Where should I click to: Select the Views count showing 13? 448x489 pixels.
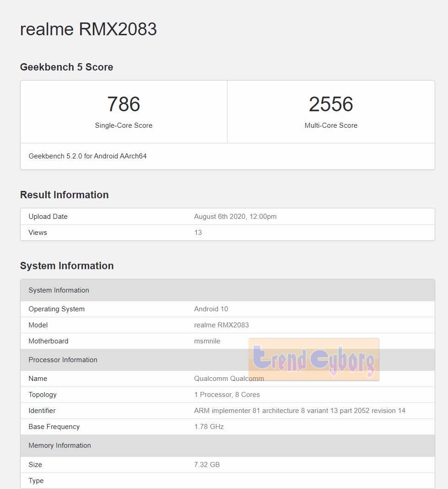click(198, 232)
